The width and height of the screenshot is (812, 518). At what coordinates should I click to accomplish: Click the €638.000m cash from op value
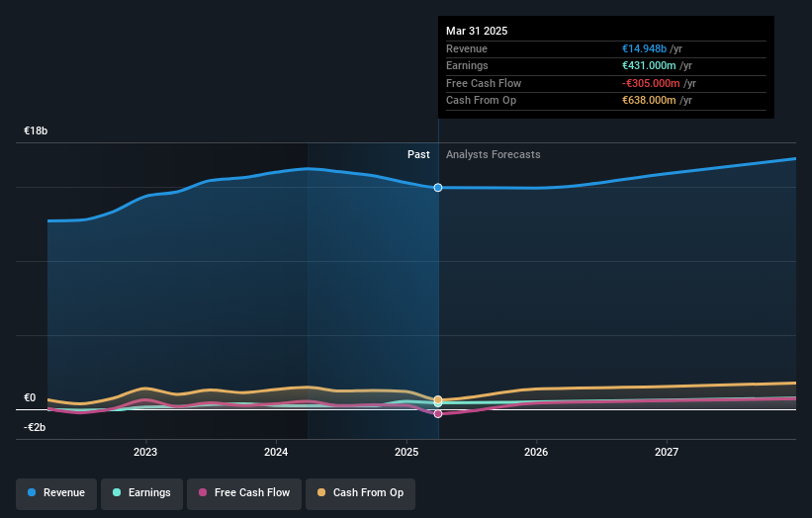(x=649, y=101)
